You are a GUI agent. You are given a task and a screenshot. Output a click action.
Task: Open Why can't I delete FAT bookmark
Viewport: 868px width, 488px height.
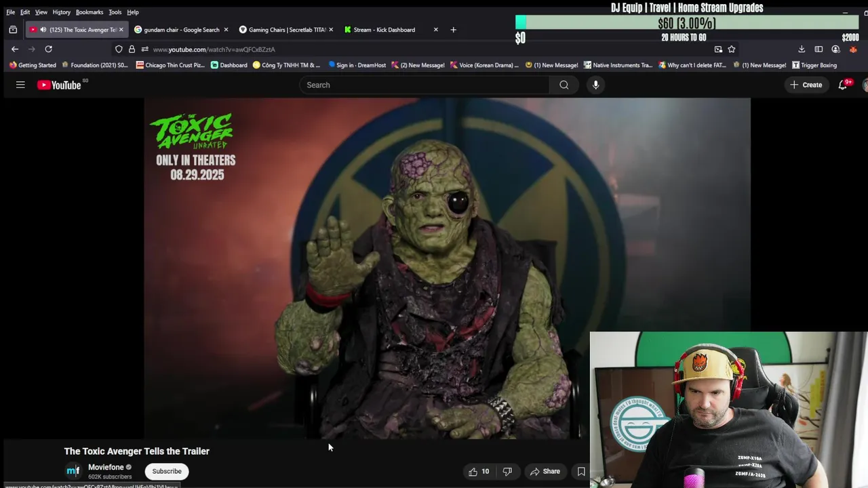click(692, 65)
